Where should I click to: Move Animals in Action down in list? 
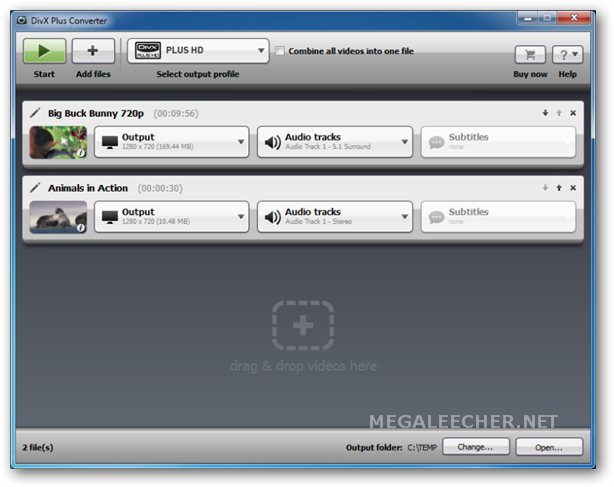(545, 188)
